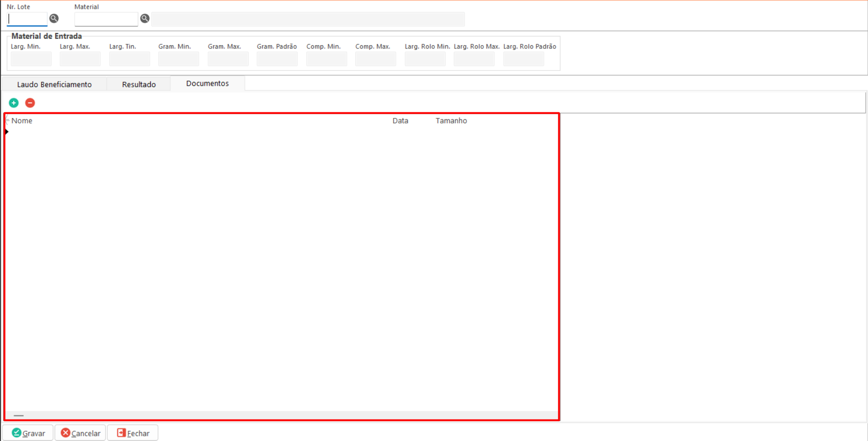Open the Resultado tab
The image size is (868, 441).
139,84
